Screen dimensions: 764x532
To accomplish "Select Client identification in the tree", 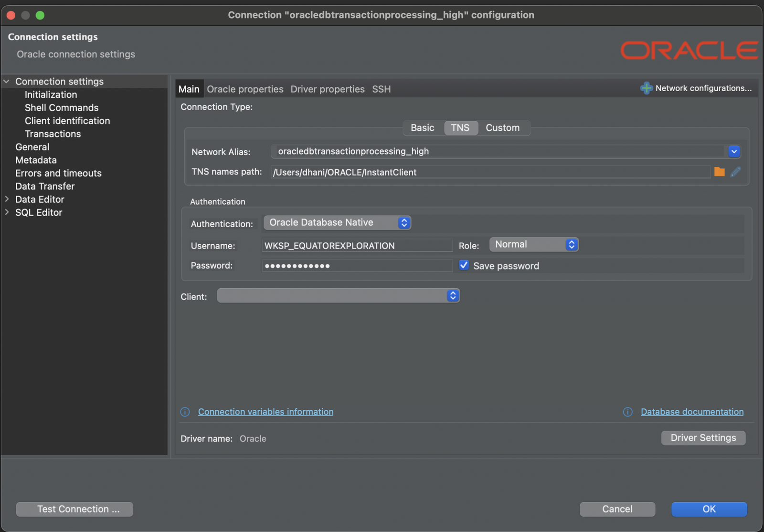I will click(x=67, y=121).
